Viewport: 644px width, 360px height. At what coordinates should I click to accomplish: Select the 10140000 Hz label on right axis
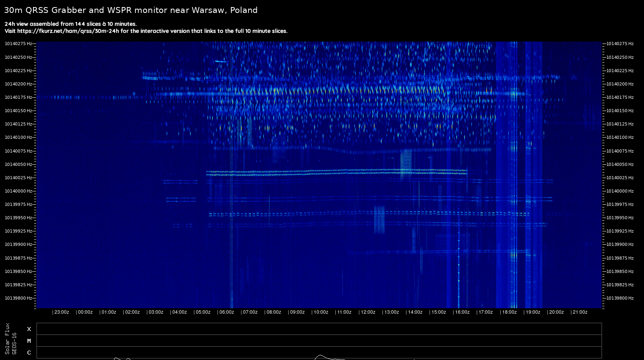[620, 191]
